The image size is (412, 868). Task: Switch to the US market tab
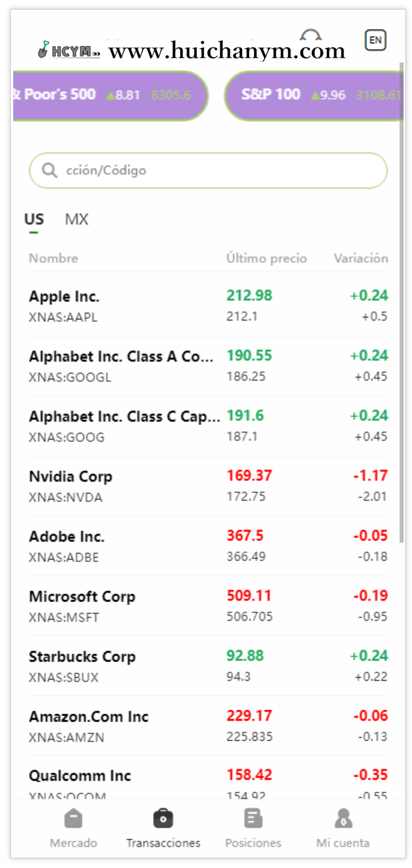(34, 220)
